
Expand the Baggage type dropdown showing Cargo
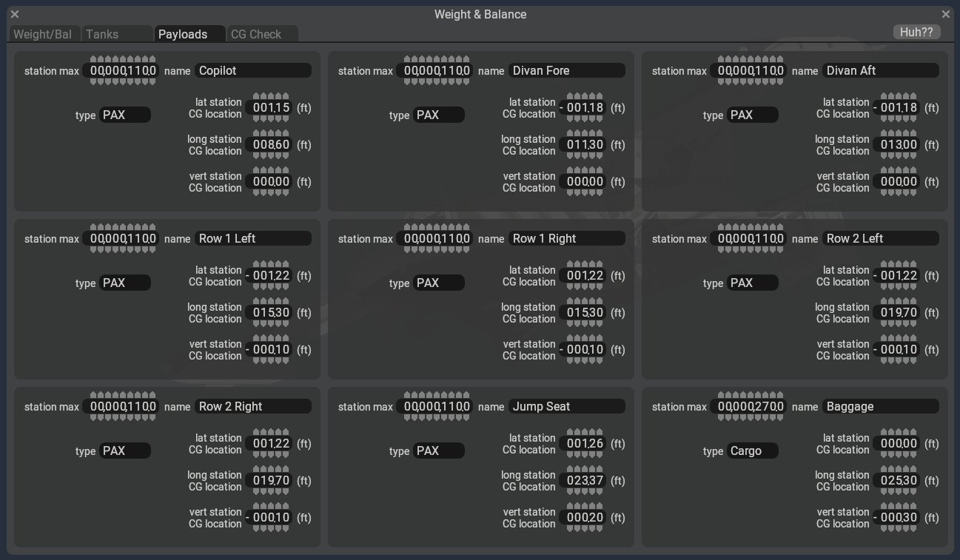(x=751, y=451)
